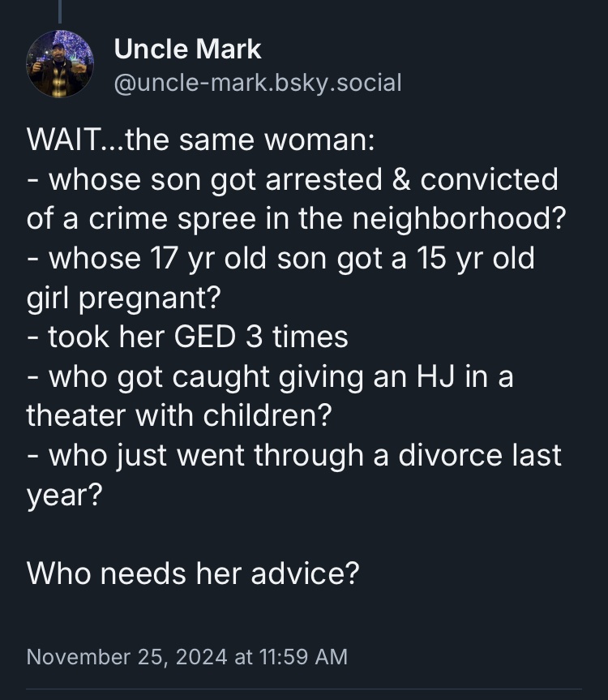Click the "took her GED 3 times" line
This screenshot has height=700, width=608.
tap(187, 337)
